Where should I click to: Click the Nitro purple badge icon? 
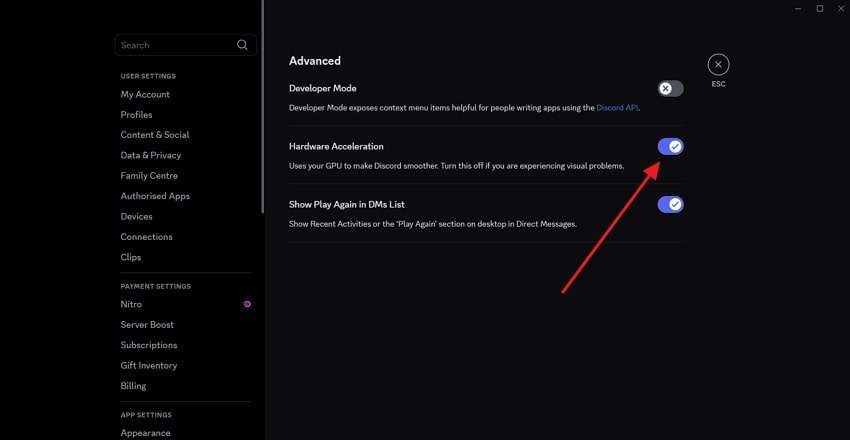[x=247, y=304]
